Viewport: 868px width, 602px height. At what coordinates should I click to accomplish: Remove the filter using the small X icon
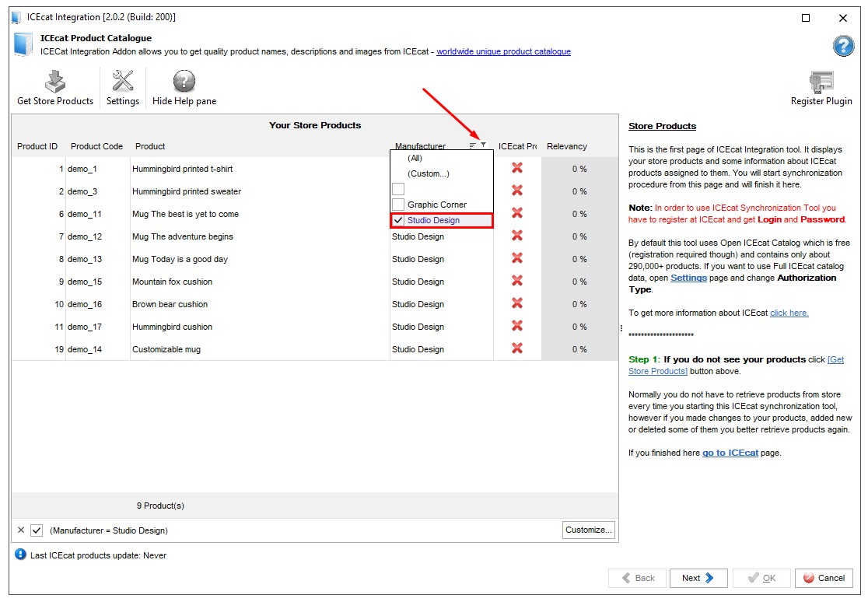coord(21,530)
